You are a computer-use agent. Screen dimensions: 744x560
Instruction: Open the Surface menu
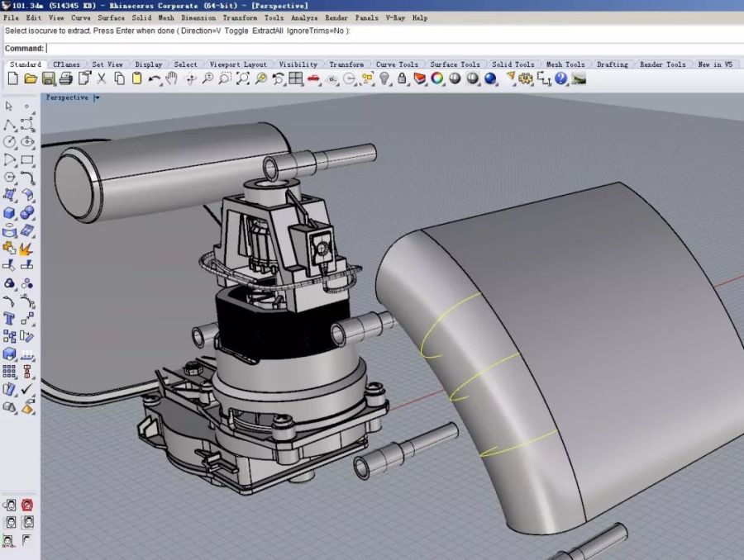pos(112,17)
